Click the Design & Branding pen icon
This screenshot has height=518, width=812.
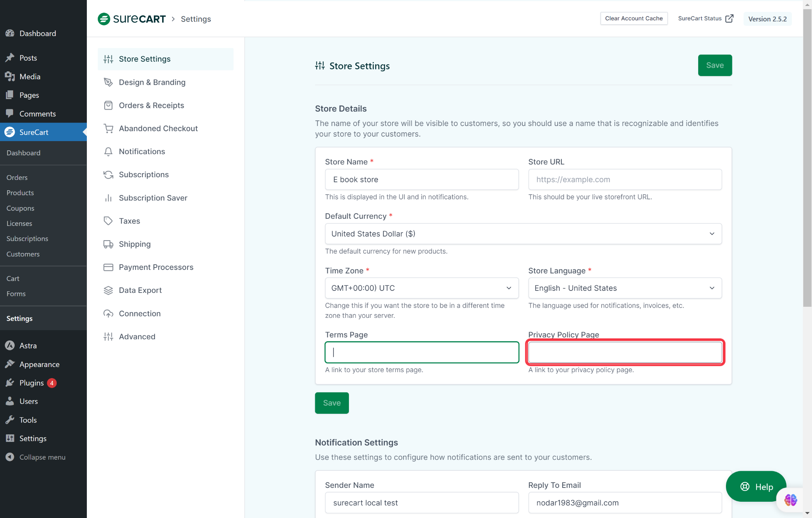click(108, 82)
